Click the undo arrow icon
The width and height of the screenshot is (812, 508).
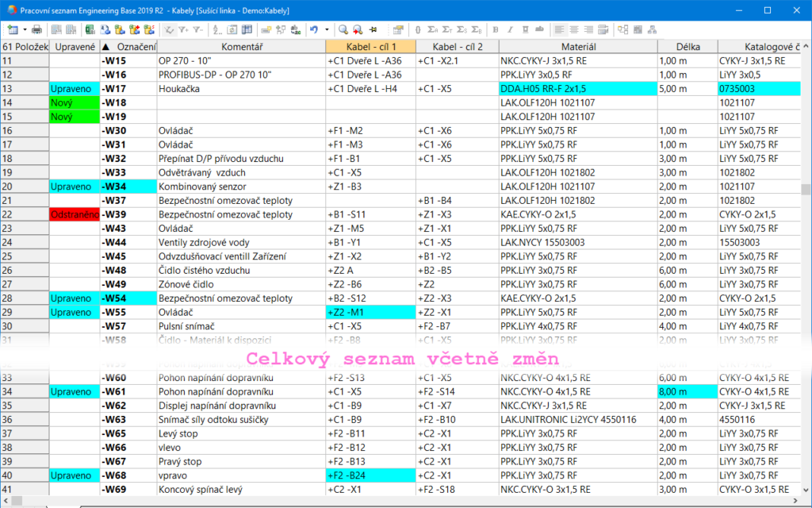(x=314, y=29)
